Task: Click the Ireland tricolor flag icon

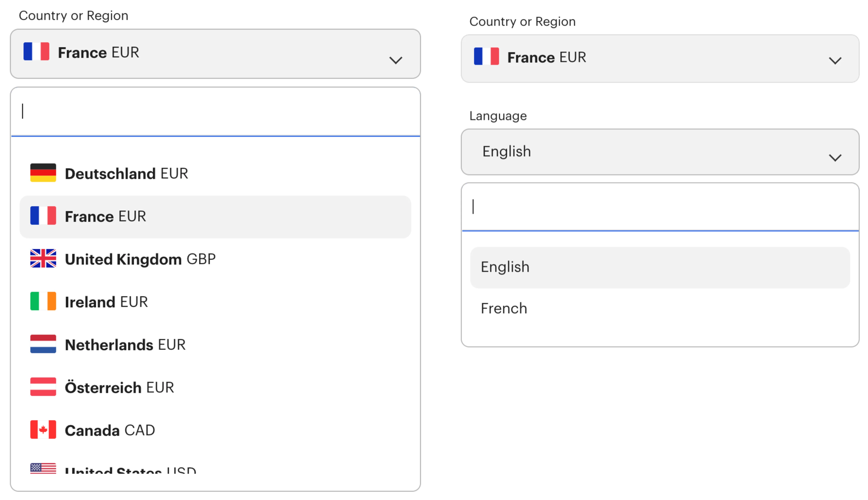Action: tap(43, 301)
